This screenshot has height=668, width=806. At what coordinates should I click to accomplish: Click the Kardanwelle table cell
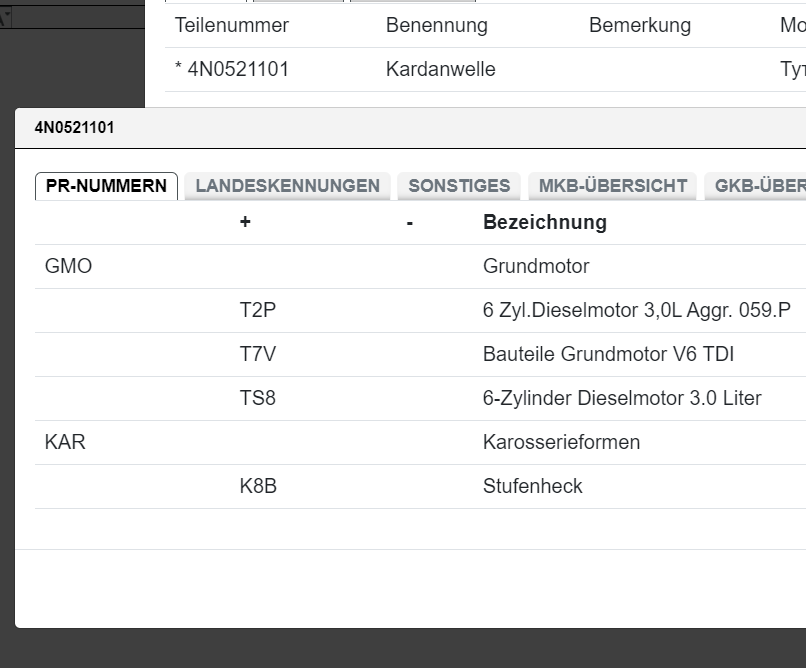click(x=440, y=70)
